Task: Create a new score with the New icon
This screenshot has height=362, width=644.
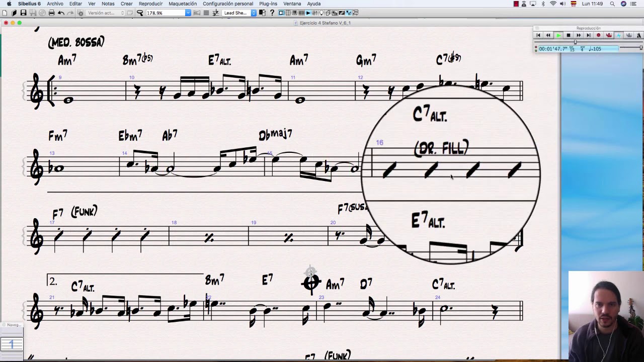Action: (x=4, y=13)
